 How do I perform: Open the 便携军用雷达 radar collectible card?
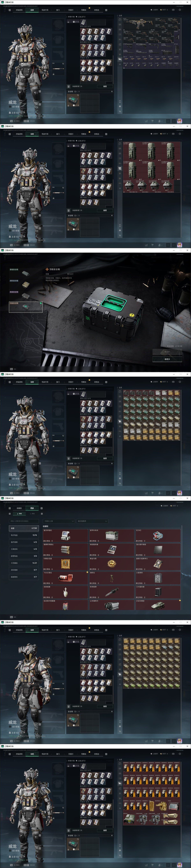click(65, 550)
